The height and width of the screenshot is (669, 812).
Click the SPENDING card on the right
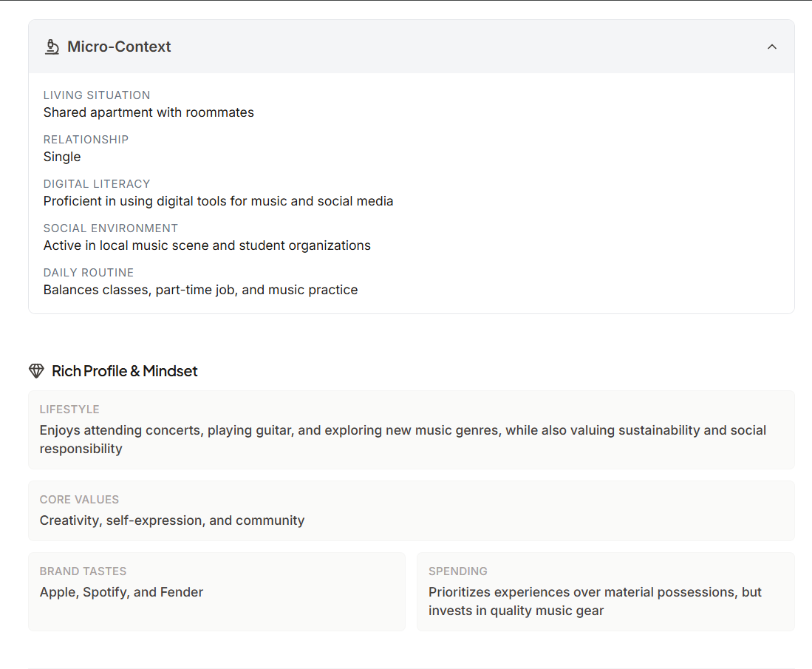coord(606,591)
